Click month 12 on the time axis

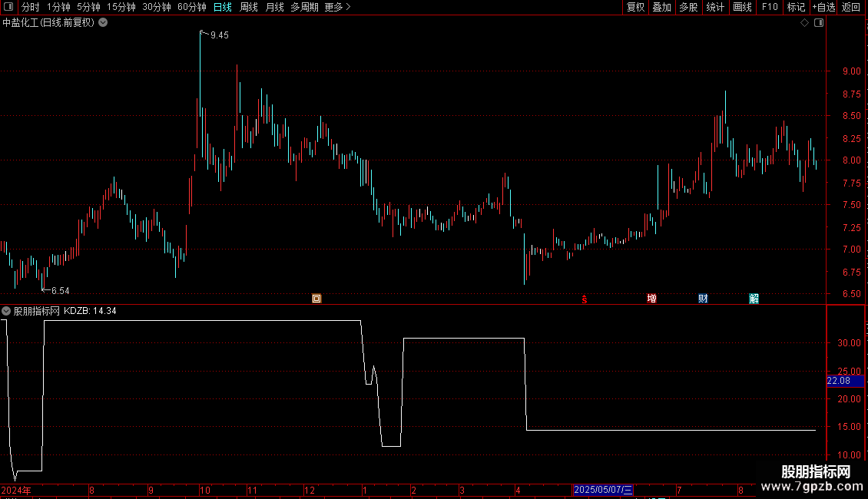pyautogui.click(x=310, y=490)
